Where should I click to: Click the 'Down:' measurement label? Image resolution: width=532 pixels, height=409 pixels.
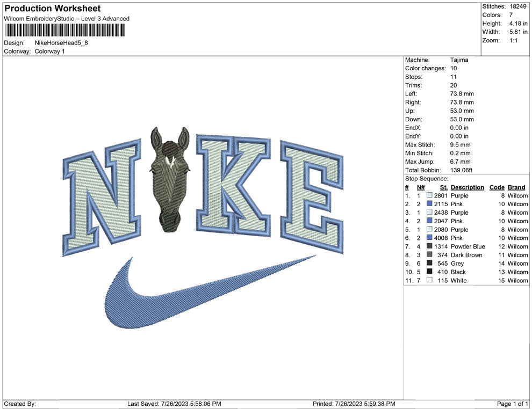click(414, 119)
